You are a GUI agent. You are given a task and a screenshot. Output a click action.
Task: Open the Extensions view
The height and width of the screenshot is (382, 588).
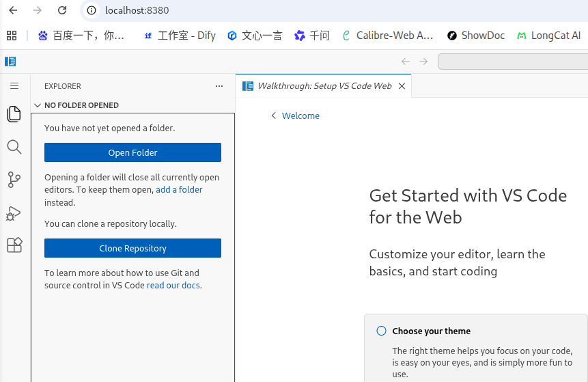(14, 245)
